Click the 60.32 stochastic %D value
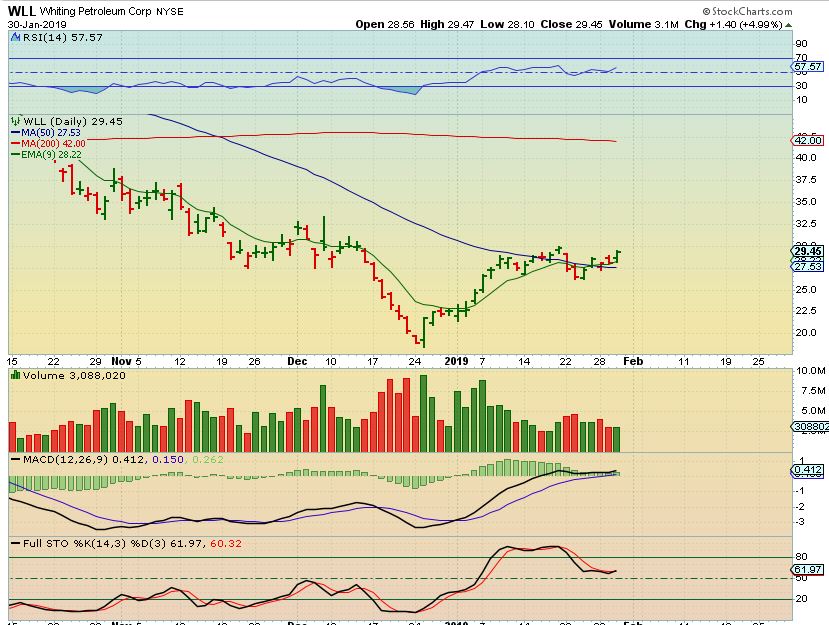829x625 pixels. [226, 543]
